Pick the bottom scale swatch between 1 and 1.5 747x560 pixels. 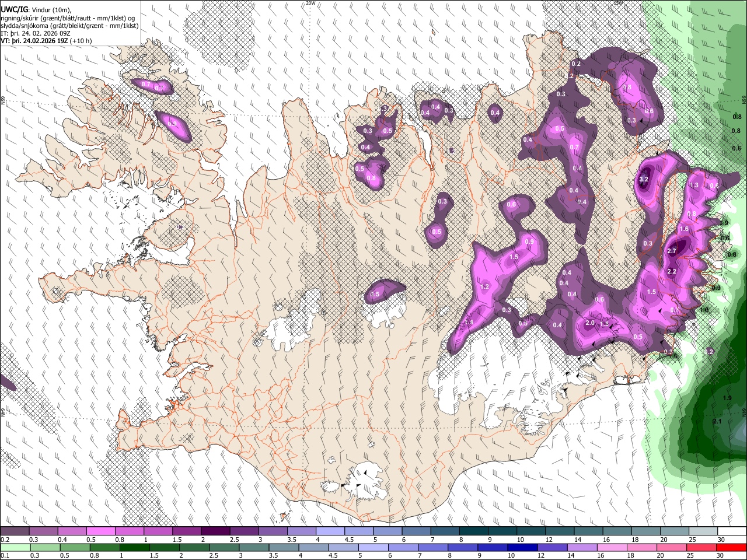coord(135,547)
